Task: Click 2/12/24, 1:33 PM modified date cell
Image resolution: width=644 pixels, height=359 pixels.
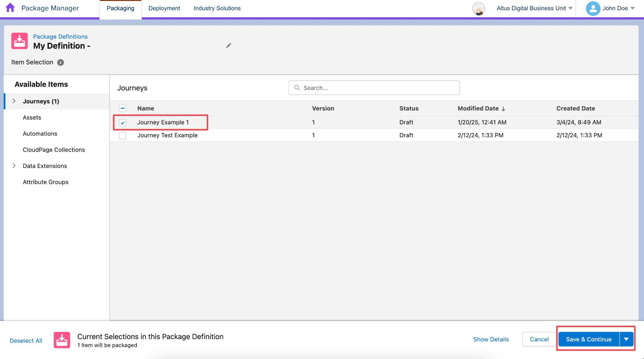Action: pos(480,135)
